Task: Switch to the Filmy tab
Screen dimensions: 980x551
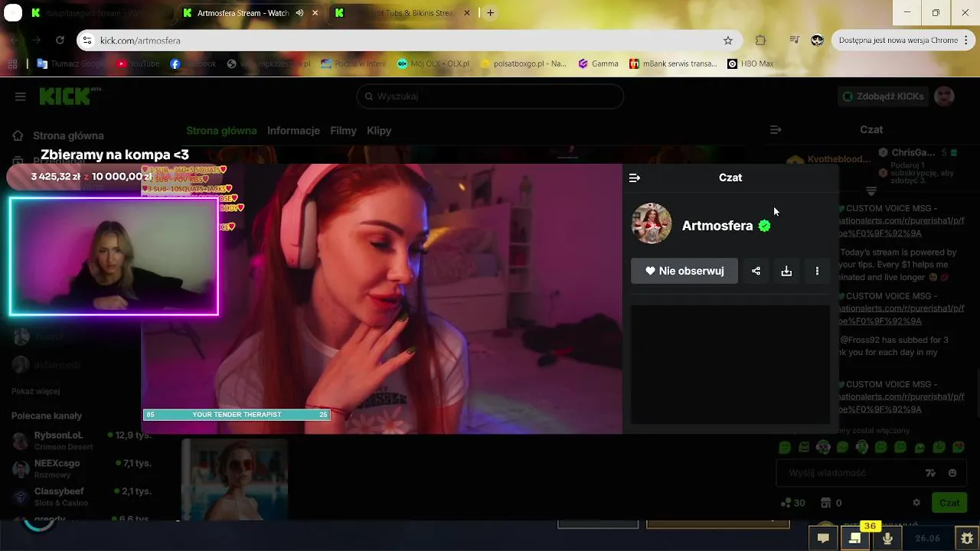Action: pos(343,131)
